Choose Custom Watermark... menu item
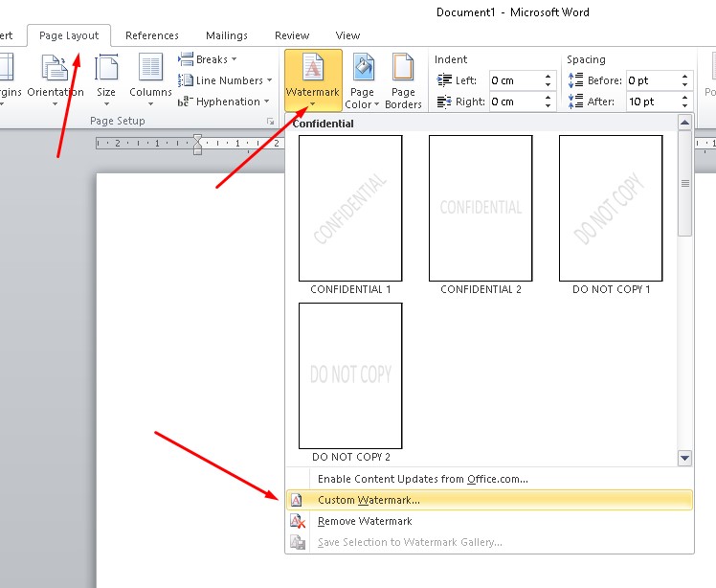This screenshot has width=716, height=588. 489,500
